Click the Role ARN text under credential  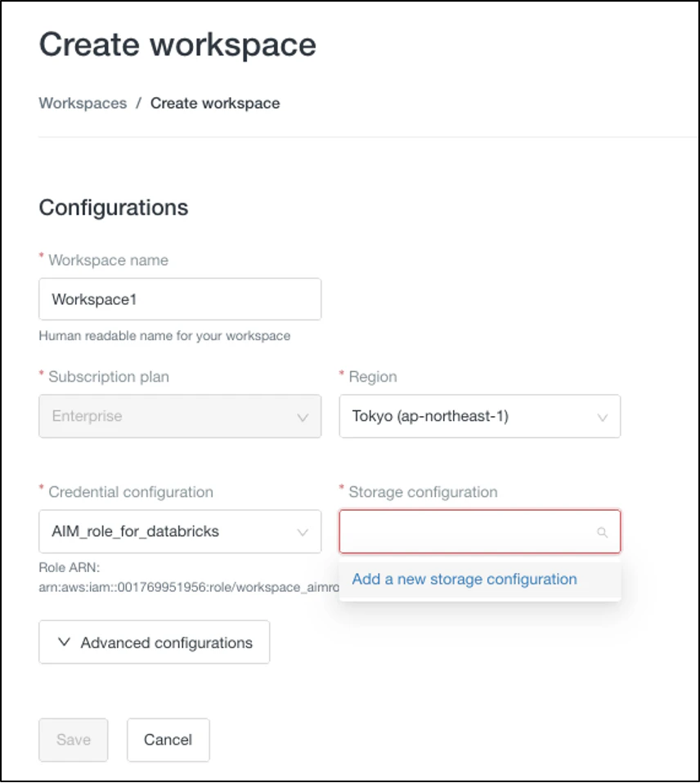tap(189, 577)
